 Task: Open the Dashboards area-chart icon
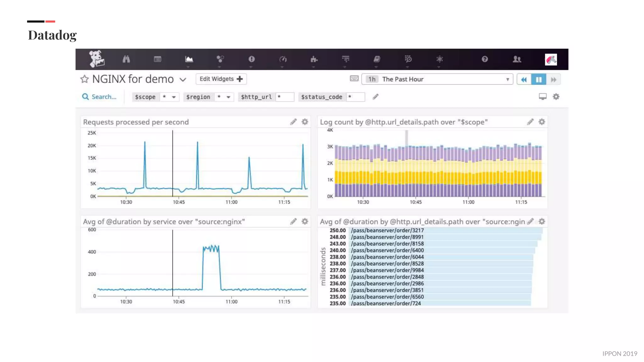[189, 59]
